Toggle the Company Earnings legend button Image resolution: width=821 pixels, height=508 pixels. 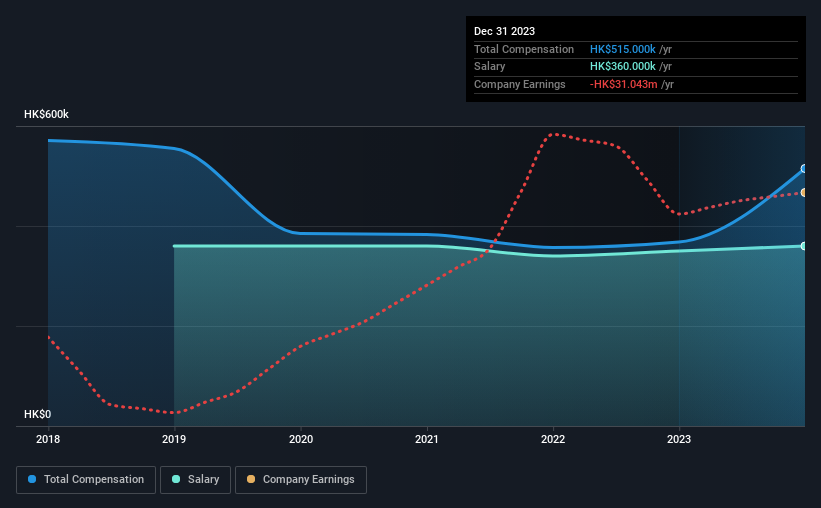(x=301, y=479)
